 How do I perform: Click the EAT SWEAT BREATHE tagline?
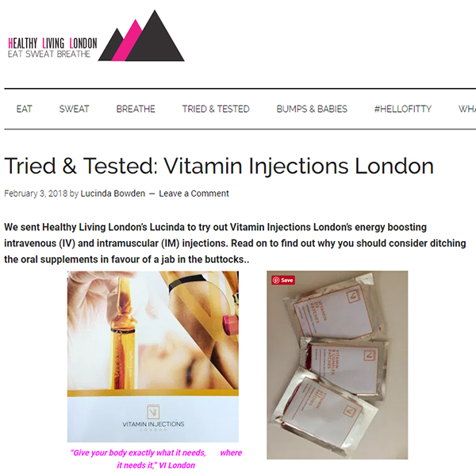point(49,54)
